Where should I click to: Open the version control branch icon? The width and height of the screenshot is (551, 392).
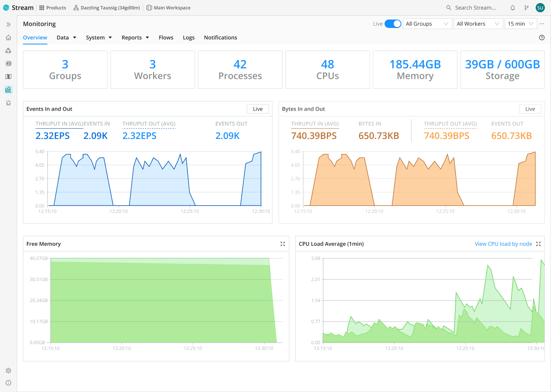coord(527,8)
